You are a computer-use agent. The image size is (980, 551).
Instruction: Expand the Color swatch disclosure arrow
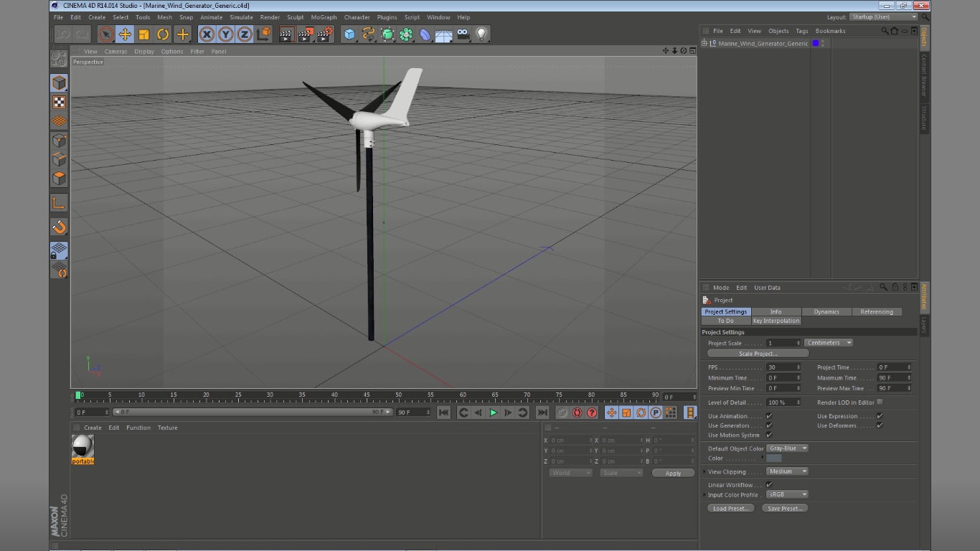[763, 458]
